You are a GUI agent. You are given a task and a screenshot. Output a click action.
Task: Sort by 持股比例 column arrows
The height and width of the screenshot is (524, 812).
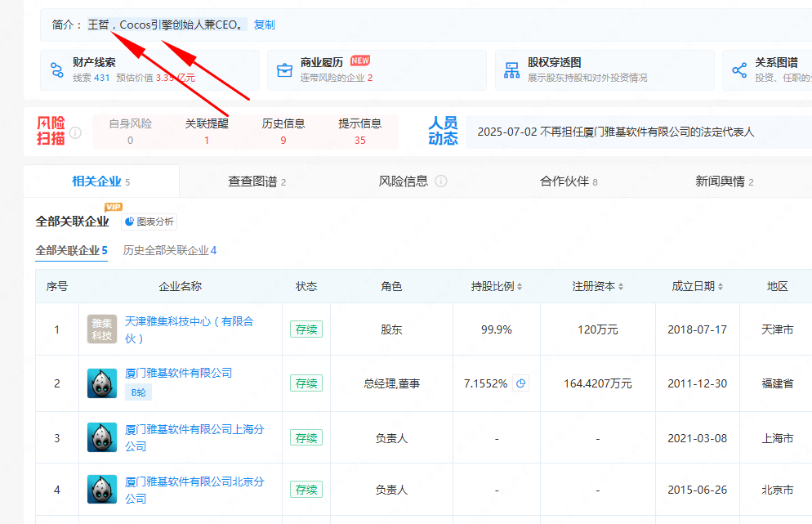tap(520, 286)
